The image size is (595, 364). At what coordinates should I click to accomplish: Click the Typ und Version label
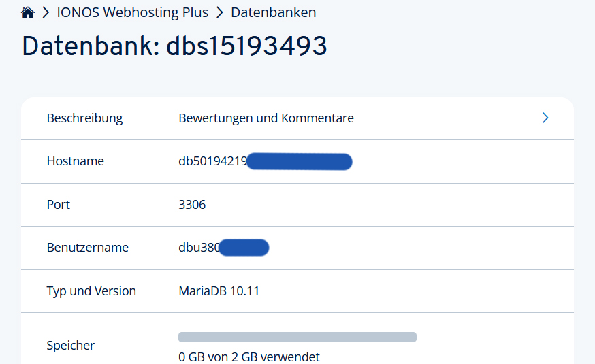tap(91, 291)
